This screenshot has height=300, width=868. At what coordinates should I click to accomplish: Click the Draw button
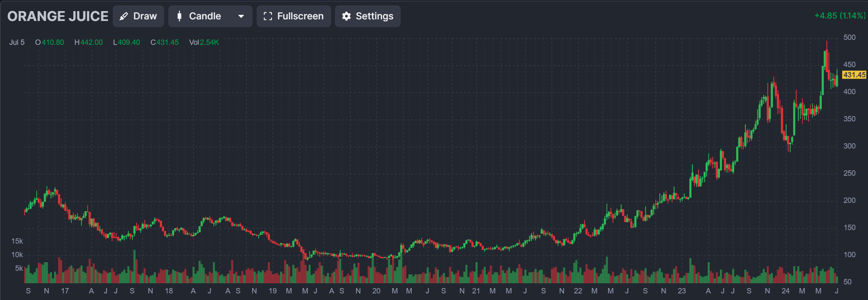click(x=138, y=16)
